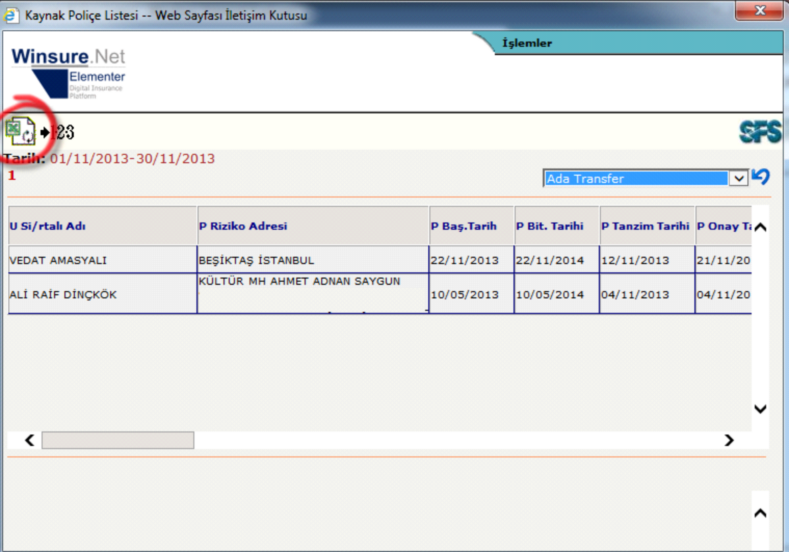Click the horizontal scroll left arrow
The image size is (789, 552).
29,440
